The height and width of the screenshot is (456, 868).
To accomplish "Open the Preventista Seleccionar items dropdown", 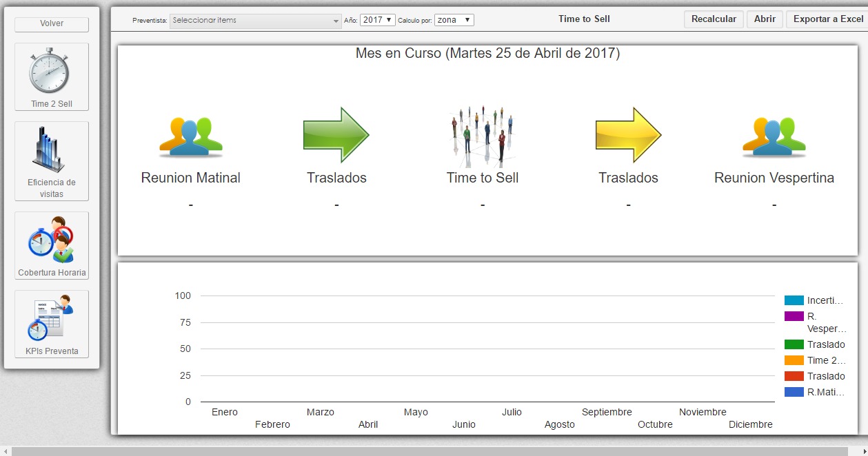I will click(x=256, y=21).
